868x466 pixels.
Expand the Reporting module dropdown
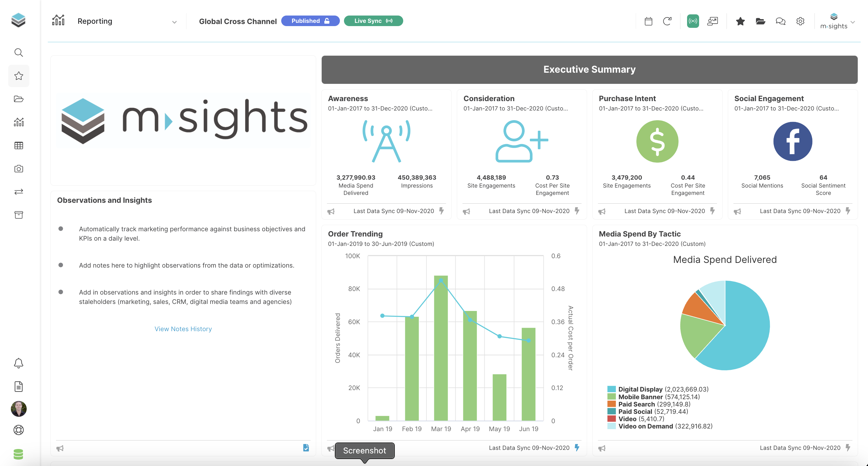point(174,22)
